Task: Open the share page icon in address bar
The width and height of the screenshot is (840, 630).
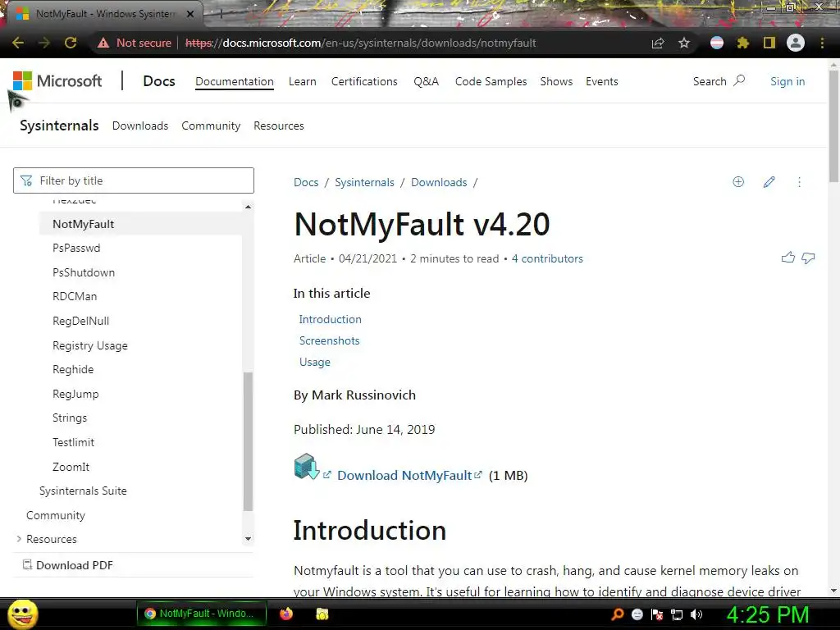Action: point(658,43)
